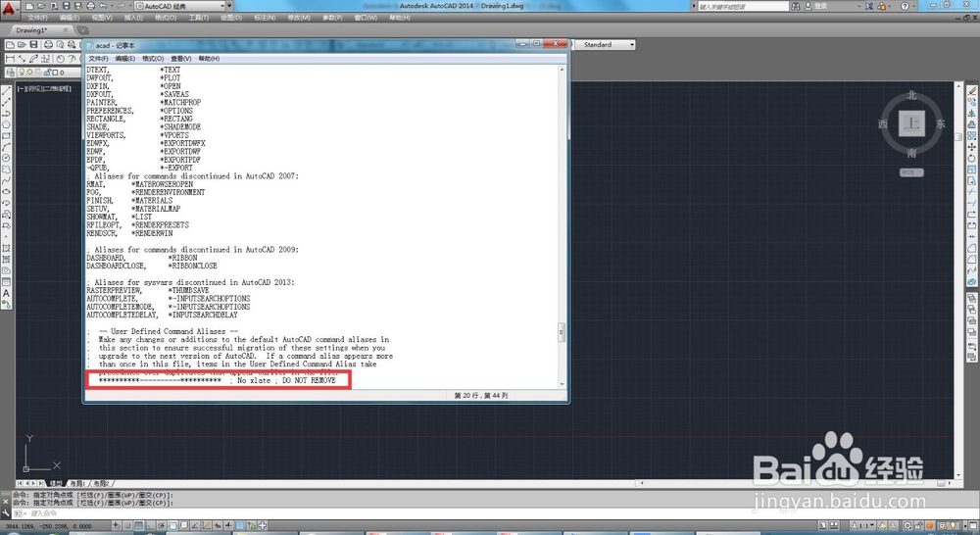Screen dimensions: 980x535
Task: Click Plot in the quick access toolbar
Action: (x=90, y=6)
